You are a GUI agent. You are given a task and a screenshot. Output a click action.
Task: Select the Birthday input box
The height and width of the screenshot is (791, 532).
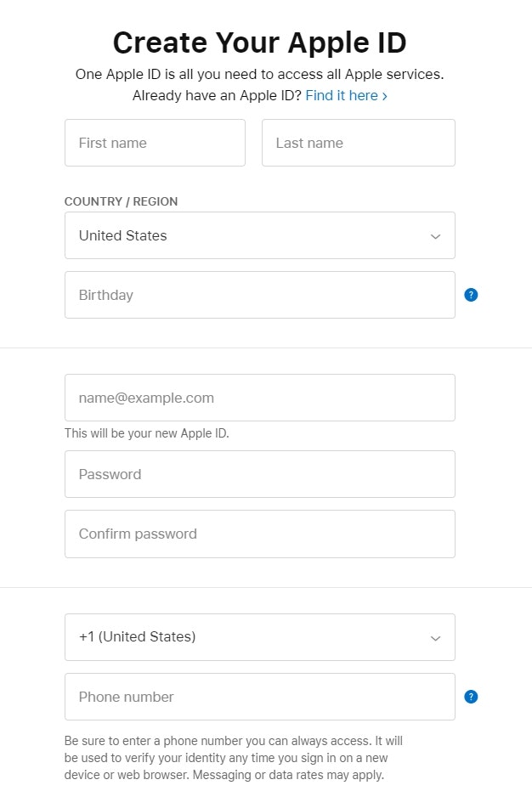point(259,295)
